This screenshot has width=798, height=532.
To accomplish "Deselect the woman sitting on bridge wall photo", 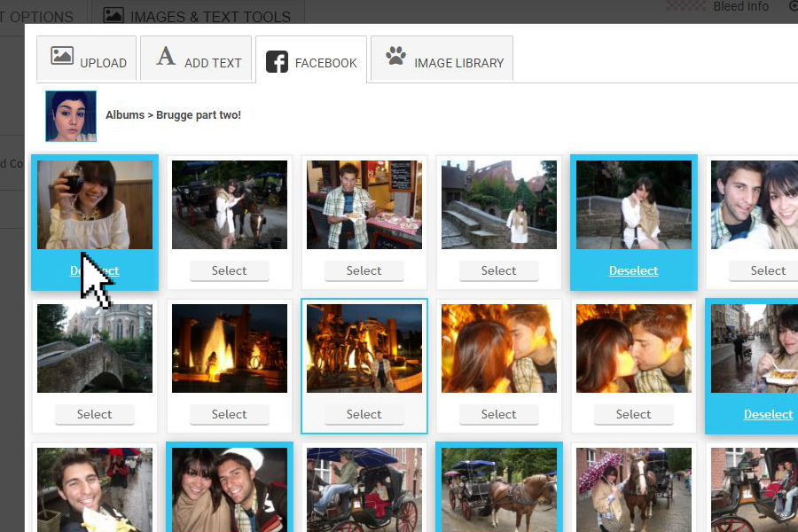I will 634,270.
